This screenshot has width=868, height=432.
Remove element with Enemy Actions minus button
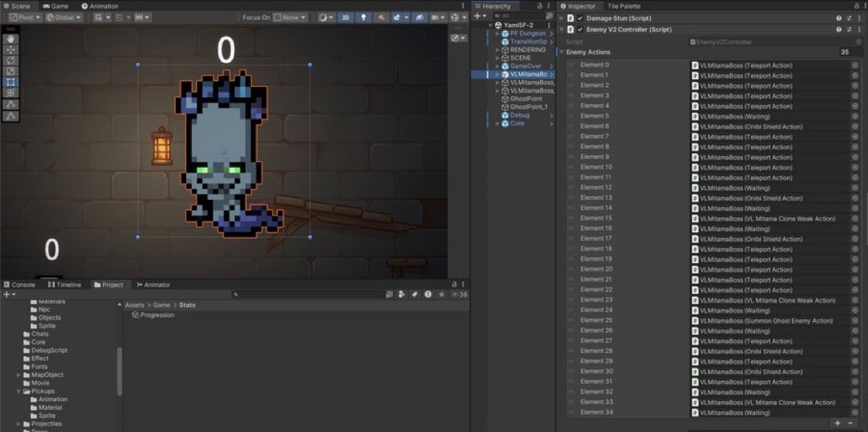click(x=851, y=423)
